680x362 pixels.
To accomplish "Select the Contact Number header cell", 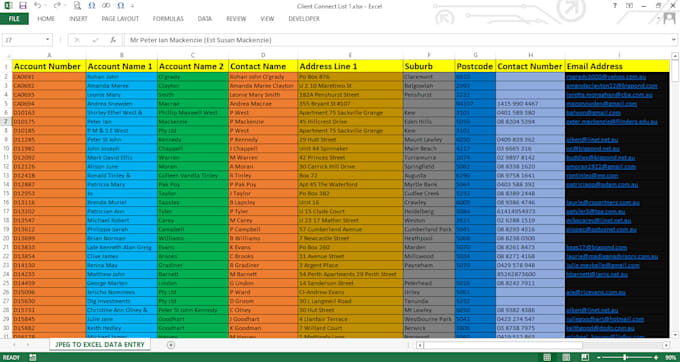I will tap(530, 66).
